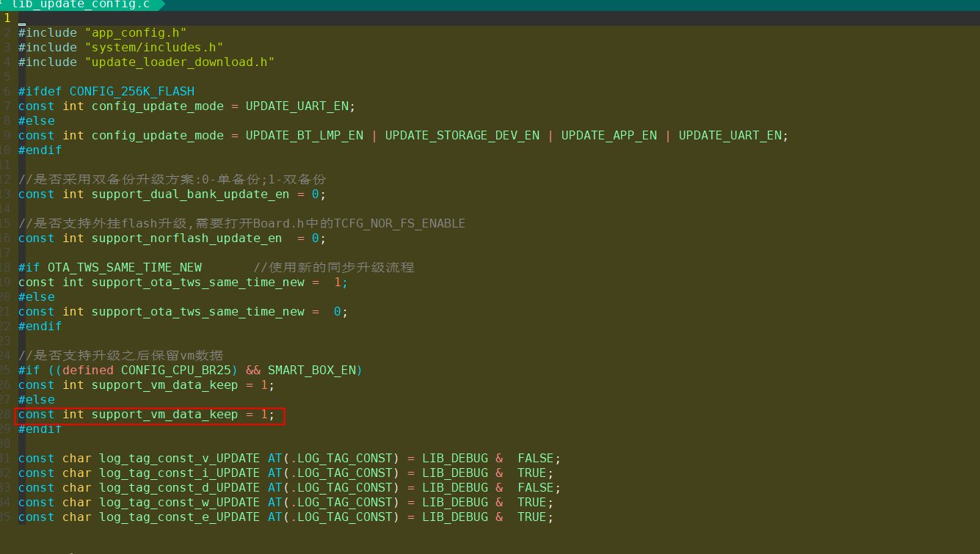Click UPDATE_STORAGE_DEV_EN flag
Viewport: 980px width, 554px height.
tap(462, 136)
